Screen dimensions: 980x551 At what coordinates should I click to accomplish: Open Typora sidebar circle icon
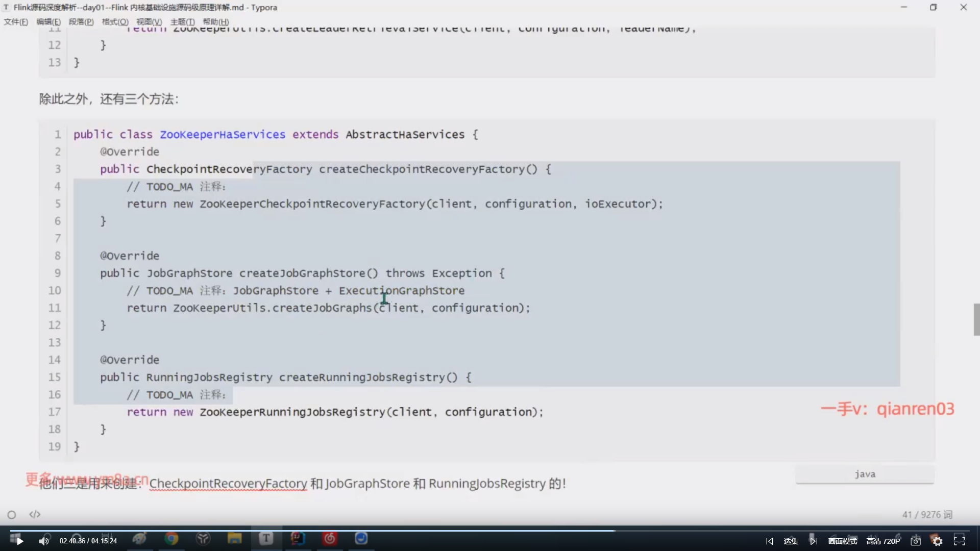[12, 515]
